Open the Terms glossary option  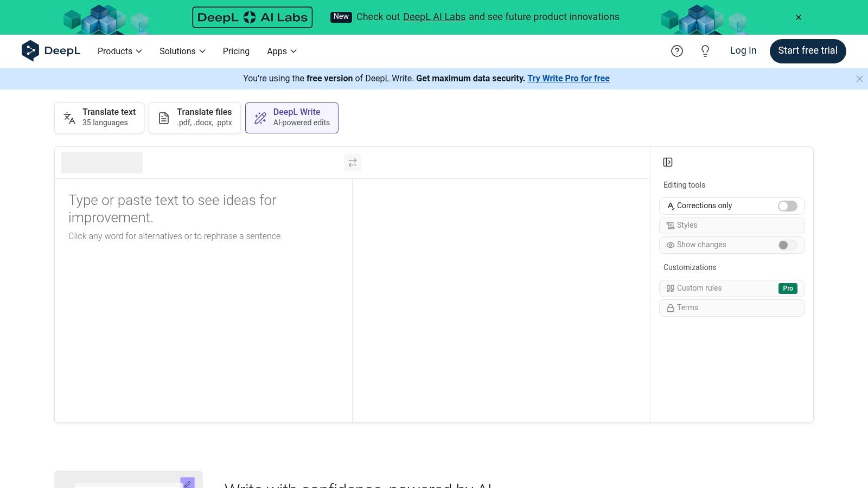click(731, 308)
